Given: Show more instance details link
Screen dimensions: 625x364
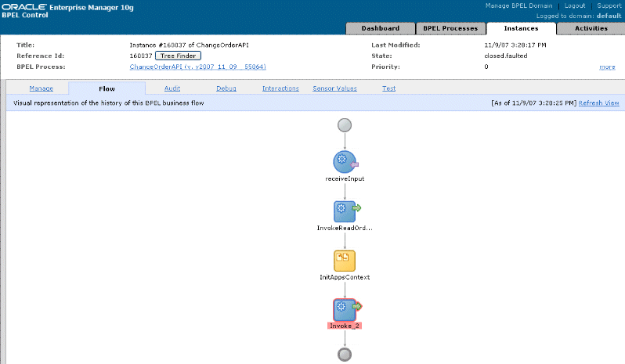Looking at the screenshot, I should pyautogui.click(x=607, y=67).
